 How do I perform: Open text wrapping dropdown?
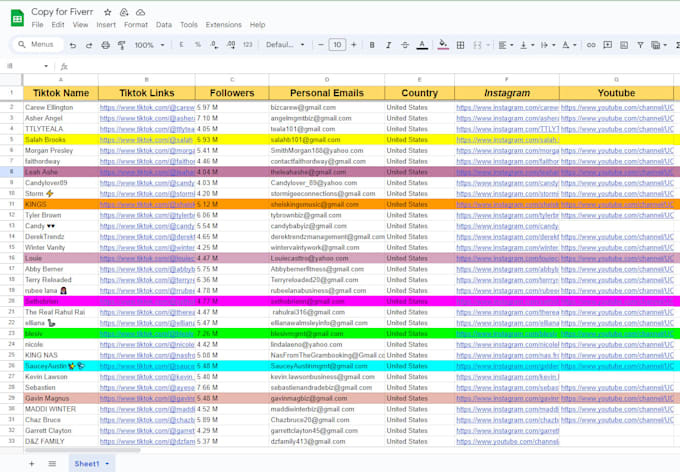point(548,45)
